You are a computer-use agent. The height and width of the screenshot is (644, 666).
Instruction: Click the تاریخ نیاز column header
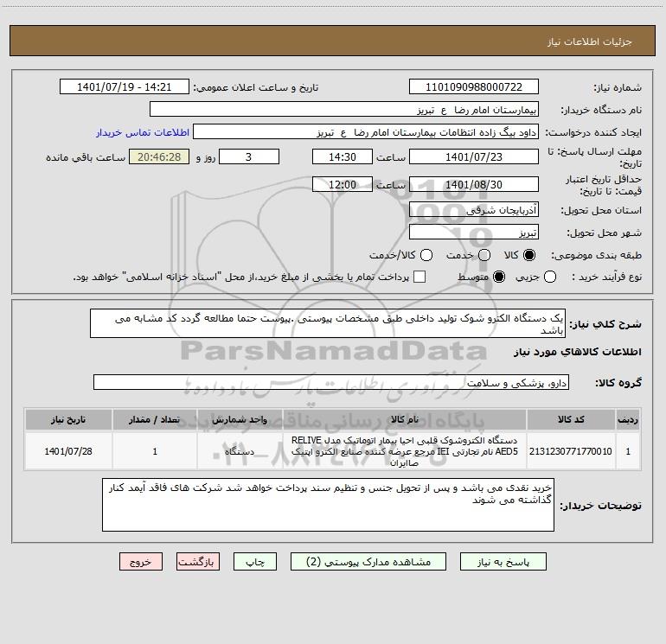click(x=68, y=419)
